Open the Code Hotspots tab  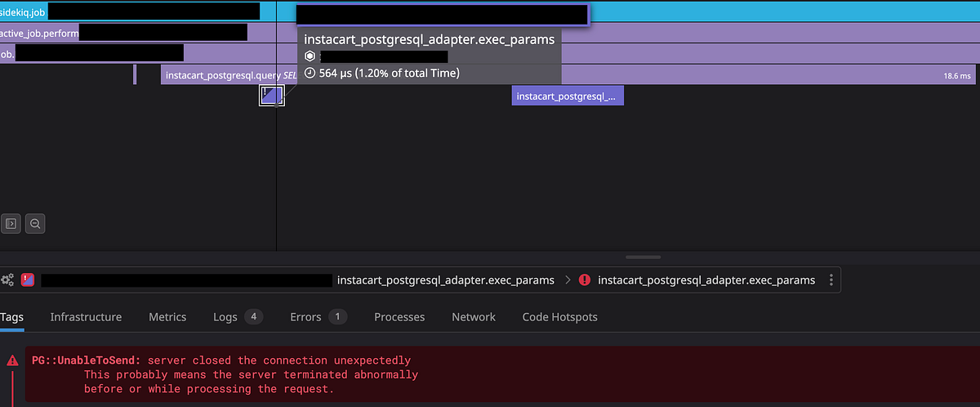(560, 317)
